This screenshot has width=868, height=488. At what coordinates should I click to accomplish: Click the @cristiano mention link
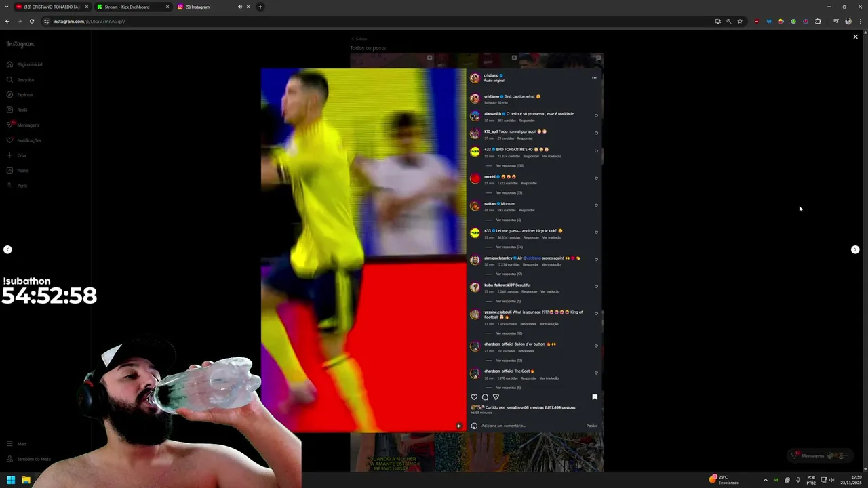[x=532, y=258]
